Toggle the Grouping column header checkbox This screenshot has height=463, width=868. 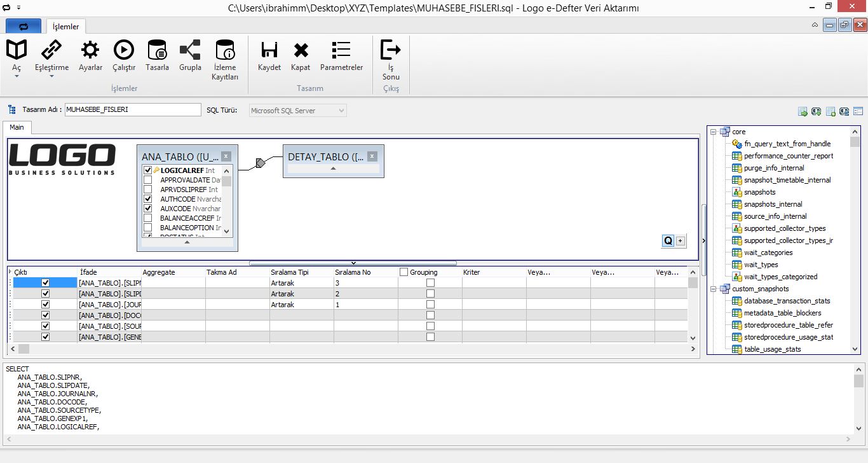pos(403,272)
